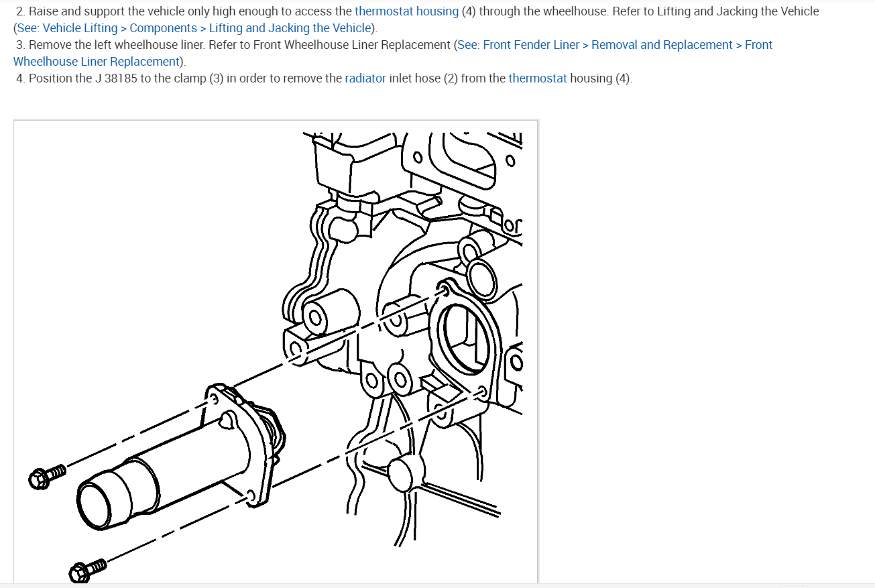This screenshot has width=875, height=588.
Task: Click the 'radiator' link in step 4
Action: pos(365,78)
